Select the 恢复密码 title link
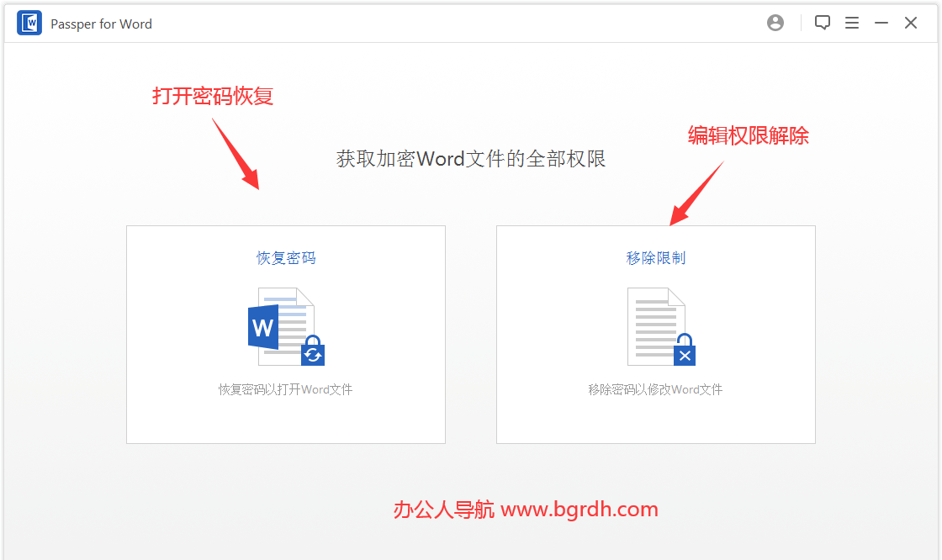The image size is (942, 560). [x=286, y=258]
